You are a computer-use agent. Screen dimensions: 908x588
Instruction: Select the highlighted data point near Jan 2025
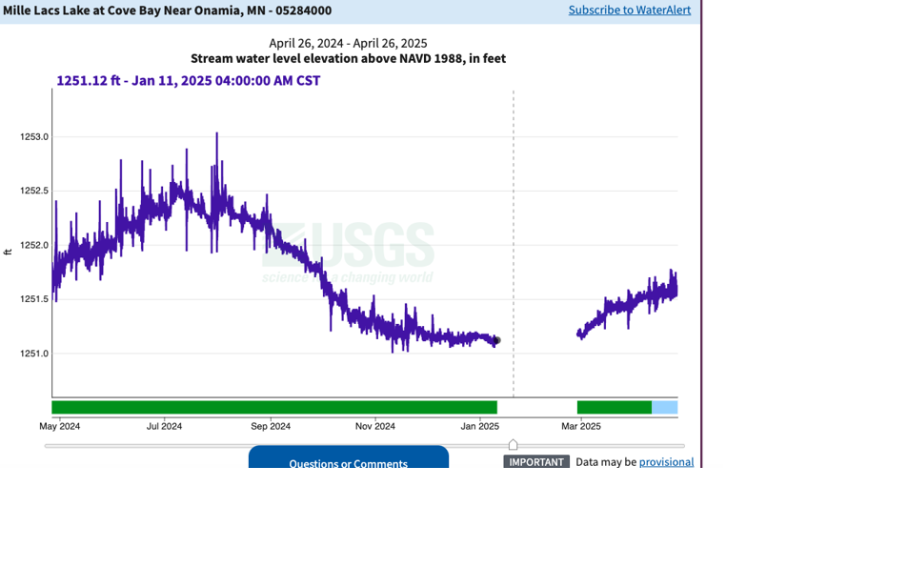pyautogui.click(x=495, y=340)
